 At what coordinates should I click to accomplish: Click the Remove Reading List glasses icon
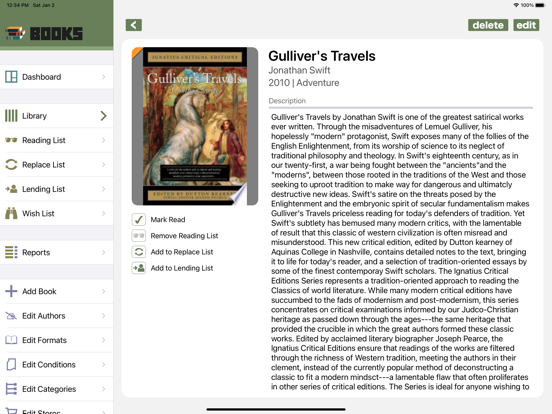(x=139, y=236)
